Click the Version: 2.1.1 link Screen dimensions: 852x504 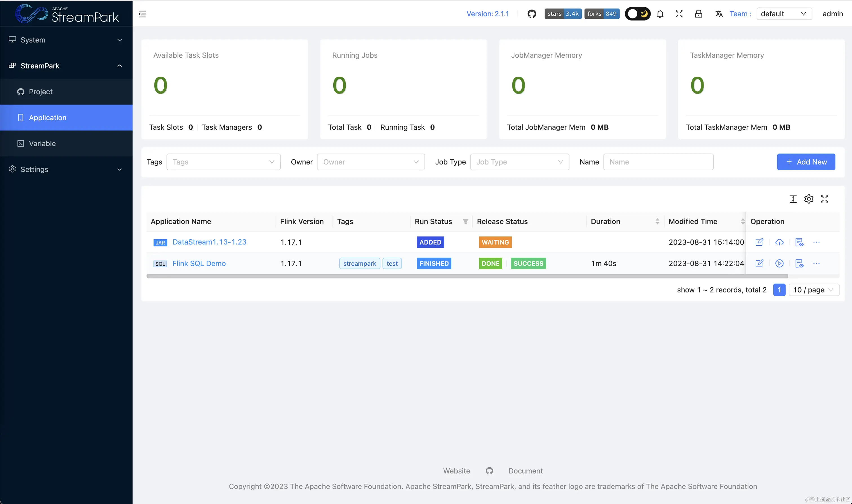[x=487, y=14]
